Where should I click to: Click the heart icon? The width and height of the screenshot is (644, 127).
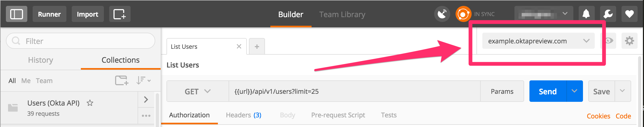tap(629, 14)
